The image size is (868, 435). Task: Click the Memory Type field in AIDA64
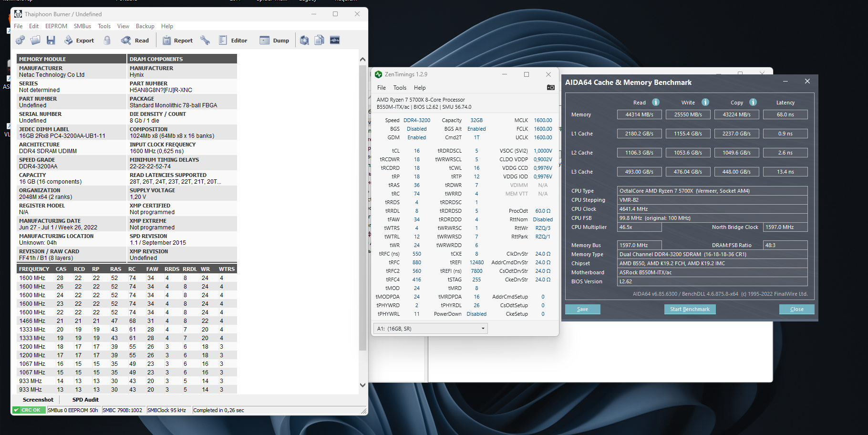pos(712,254)
